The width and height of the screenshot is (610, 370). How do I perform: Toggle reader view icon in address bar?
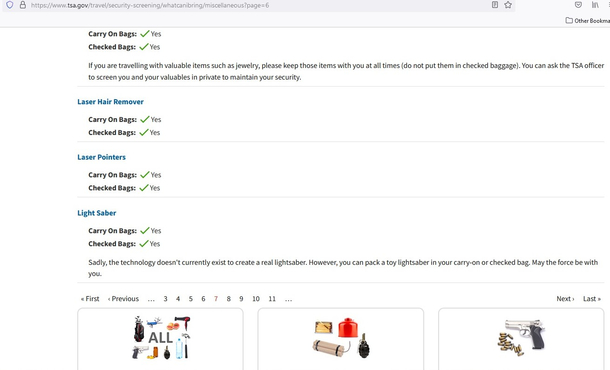[x=495, y=5]
